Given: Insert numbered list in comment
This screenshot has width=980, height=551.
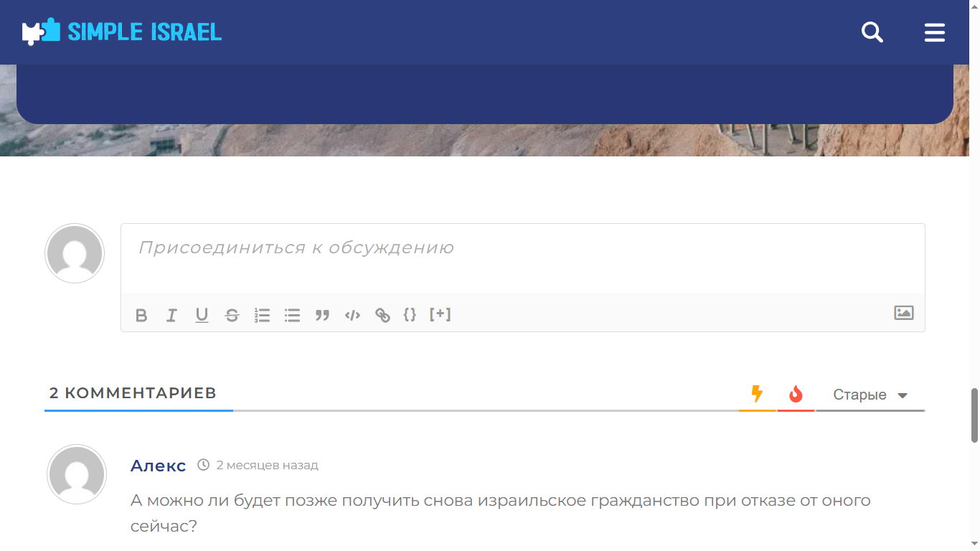Looking at the screenshot, I should point(262,316).
